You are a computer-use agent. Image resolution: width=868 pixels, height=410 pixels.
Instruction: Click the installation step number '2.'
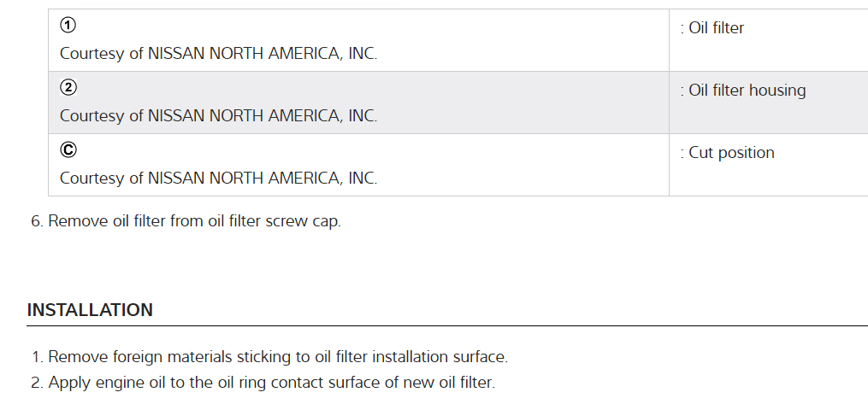[x=37, y=383]
